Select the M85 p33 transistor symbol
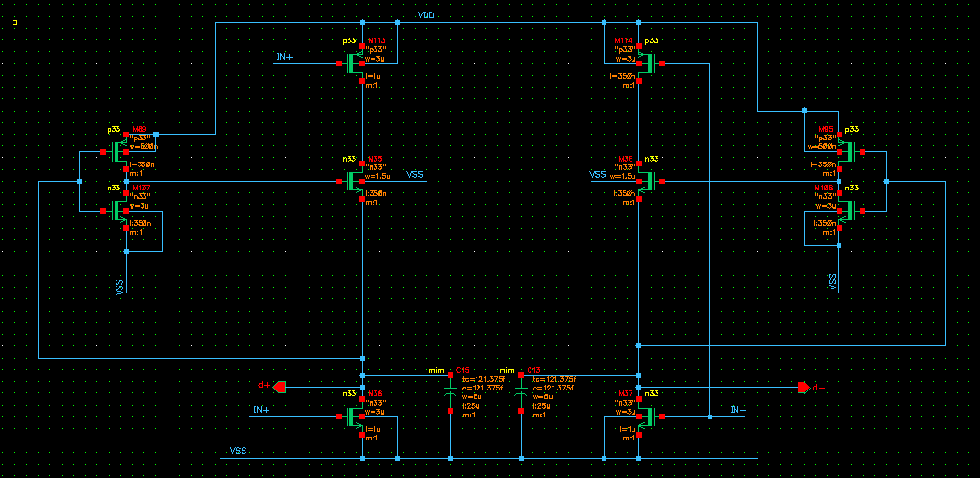This screenshot has width=980, height=478. click(847, 152)
